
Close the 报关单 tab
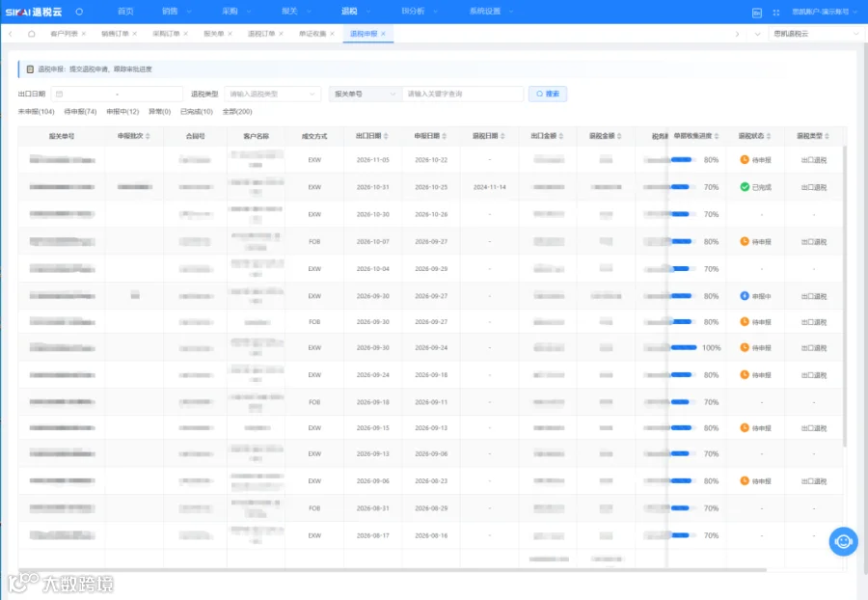pos(230,34)
